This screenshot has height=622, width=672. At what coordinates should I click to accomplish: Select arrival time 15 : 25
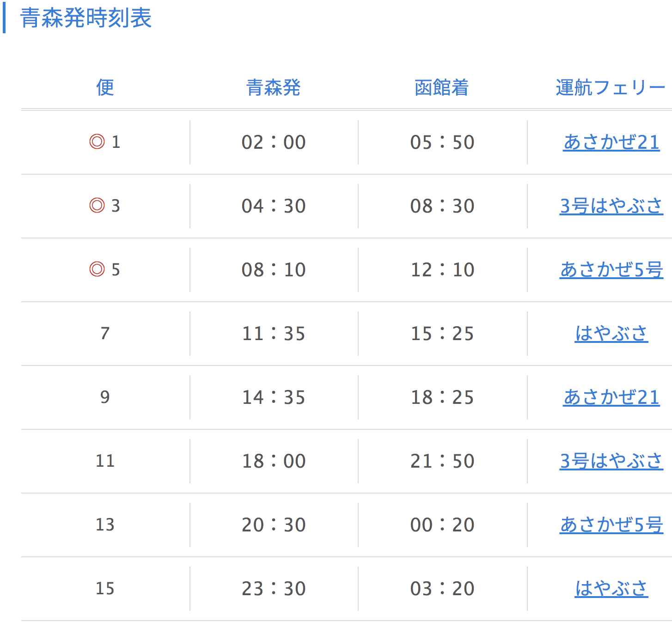pyautogui.click(x=442, y=334)
